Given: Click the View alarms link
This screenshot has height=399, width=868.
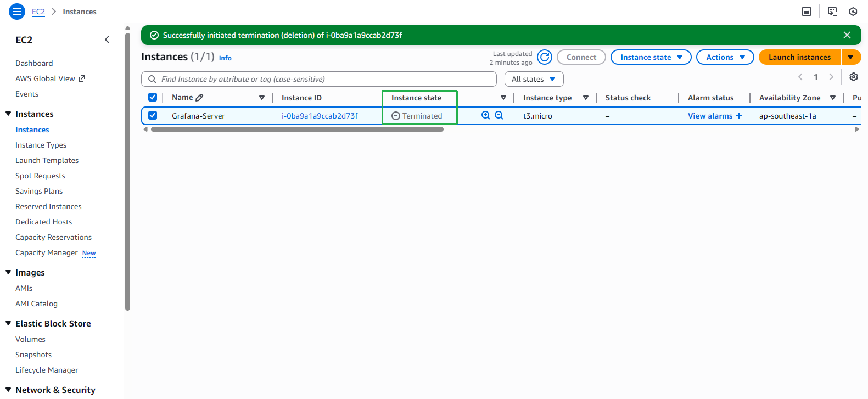Looking at the screenshot, I should click(710, 116).
